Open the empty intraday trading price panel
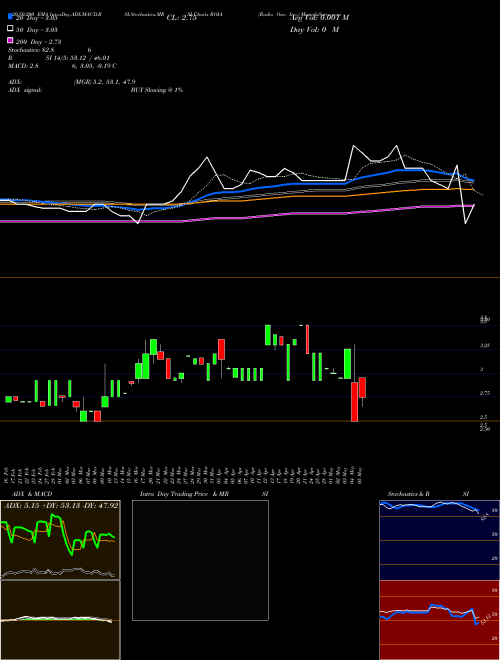This screenshot has height=660, width=500. tap(200, 560)
